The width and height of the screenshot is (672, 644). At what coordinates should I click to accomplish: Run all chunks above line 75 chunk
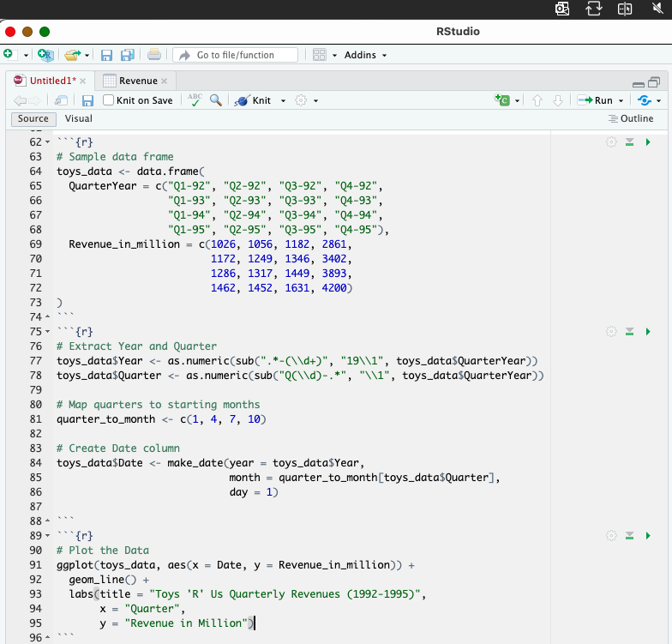[629, 331]
